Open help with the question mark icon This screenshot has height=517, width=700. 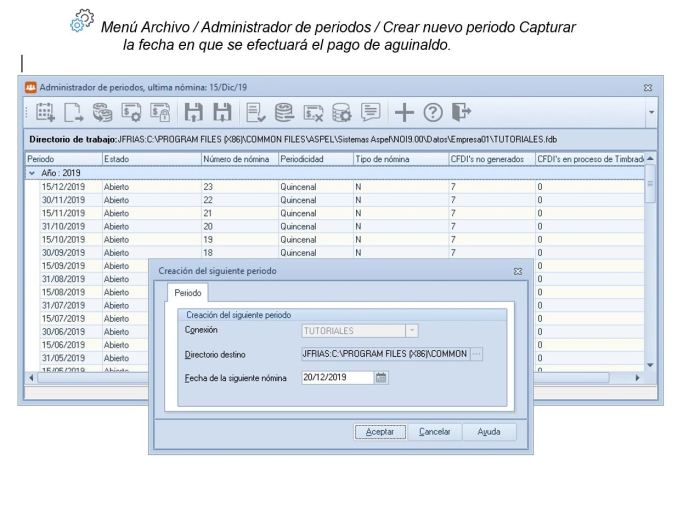click(434, 114)
